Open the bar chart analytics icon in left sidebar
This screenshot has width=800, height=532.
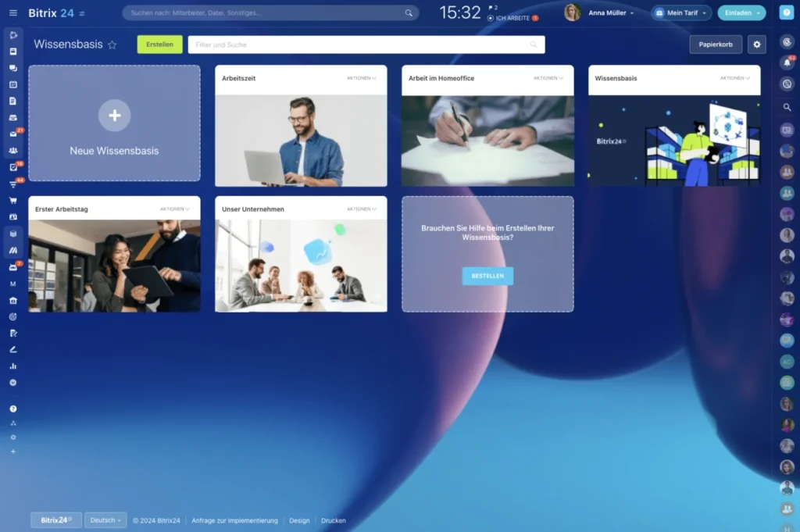[x=12, y=366]
